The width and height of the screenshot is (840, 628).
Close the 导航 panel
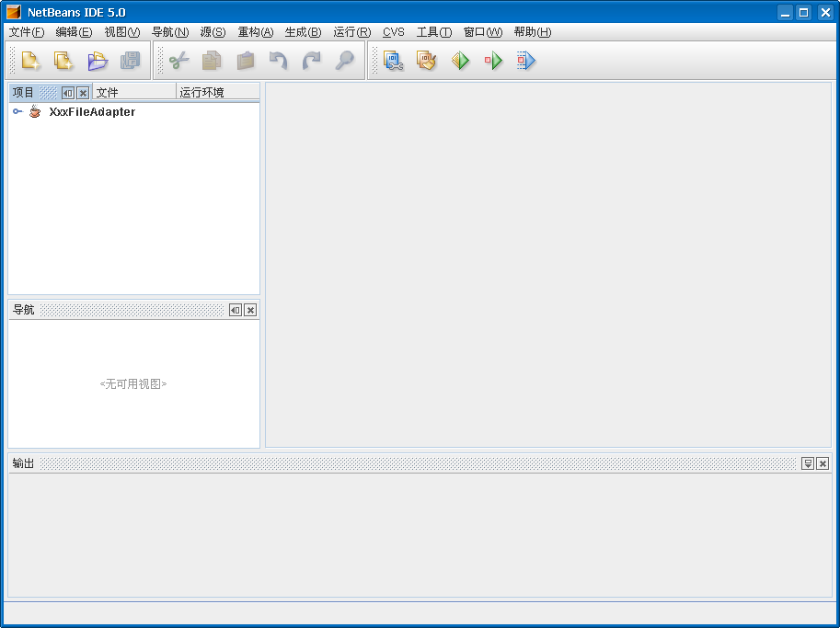coord(250,310)
